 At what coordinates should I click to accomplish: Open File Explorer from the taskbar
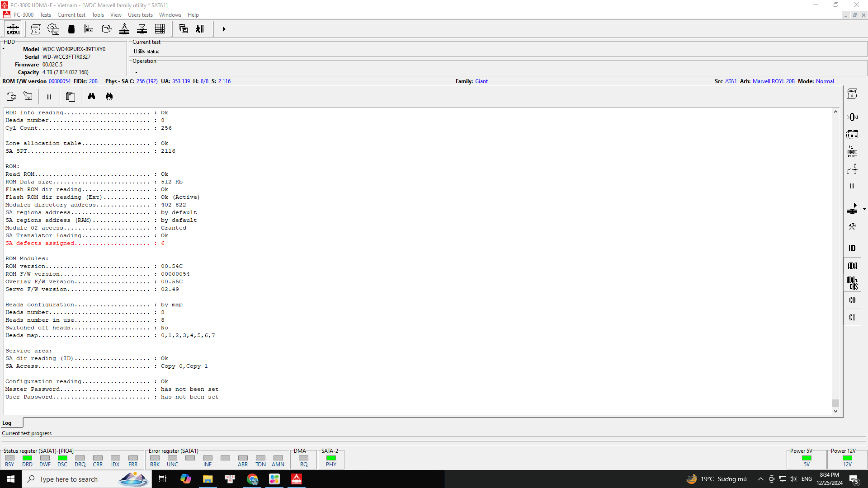click(x=208, y=479)
